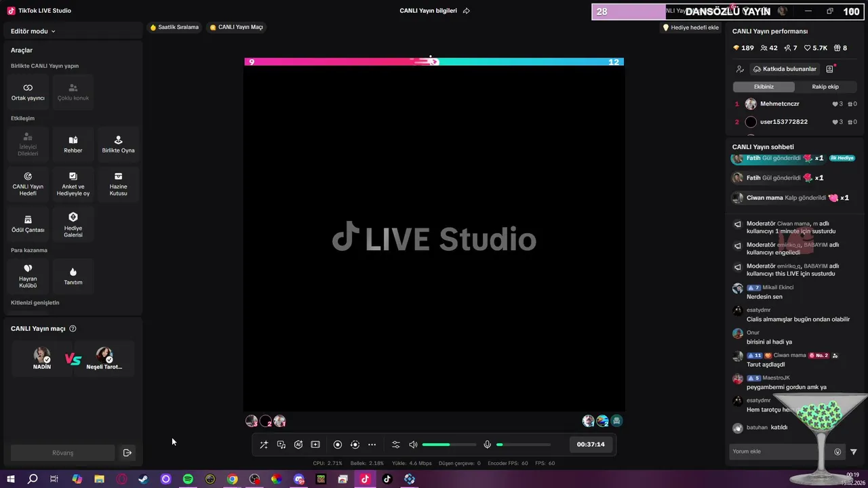Open the emoji picker in chat input
This screenshot has width=868, height=488.
pos(837,452)
